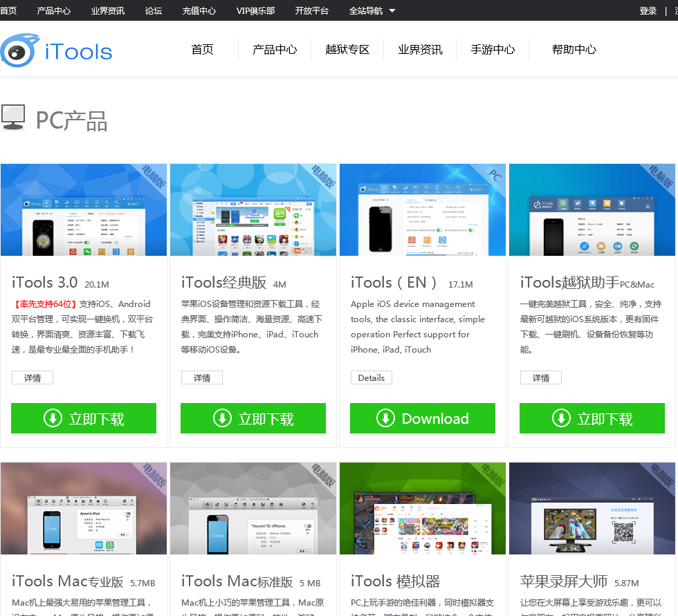
Task: Click the iTools 模拟器 title
Action: tap(395, 581)
